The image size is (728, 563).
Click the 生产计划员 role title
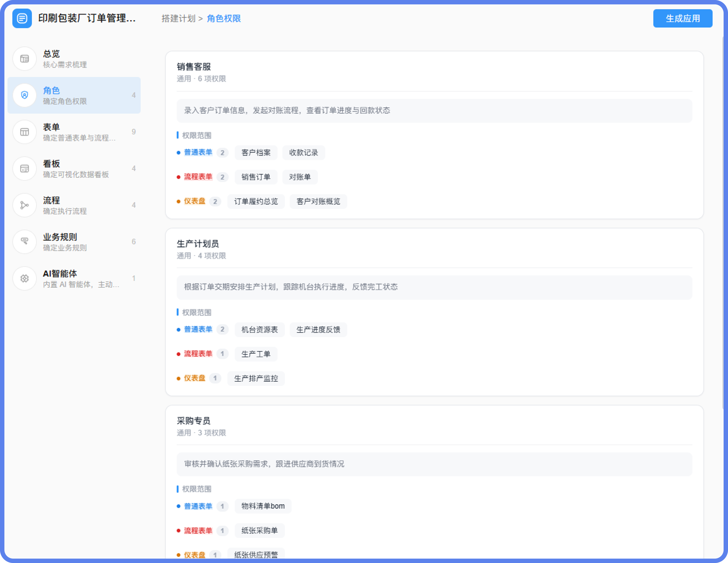(198, 243)
